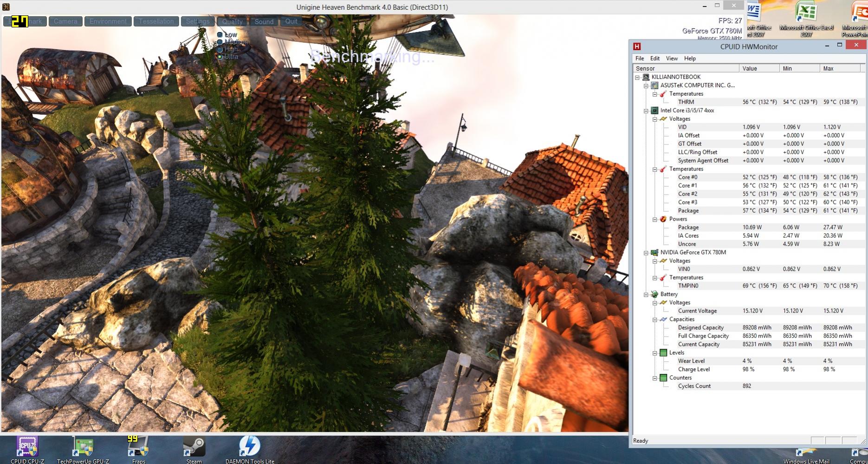Sort by Sensor column header
The height and width of the screenshot is (464, 868).
coord(686,68)
